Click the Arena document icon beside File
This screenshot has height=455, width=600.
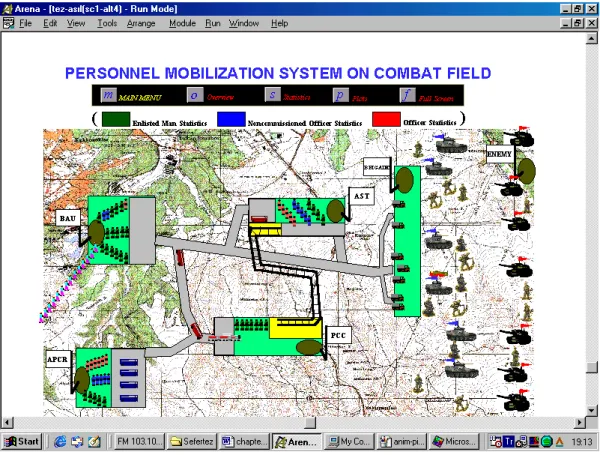8,23
